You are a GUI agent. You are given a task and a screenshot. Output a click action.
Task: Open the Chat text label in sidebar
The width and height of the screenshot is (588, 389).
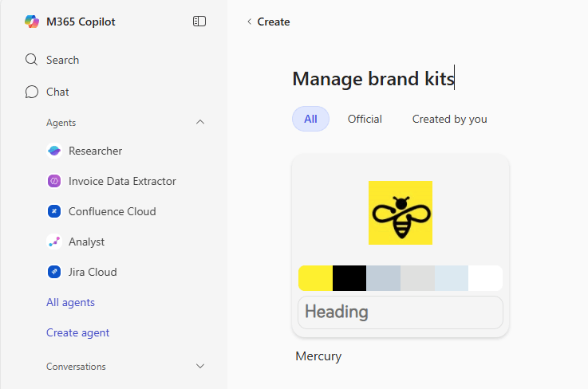[x=57, y=92]
